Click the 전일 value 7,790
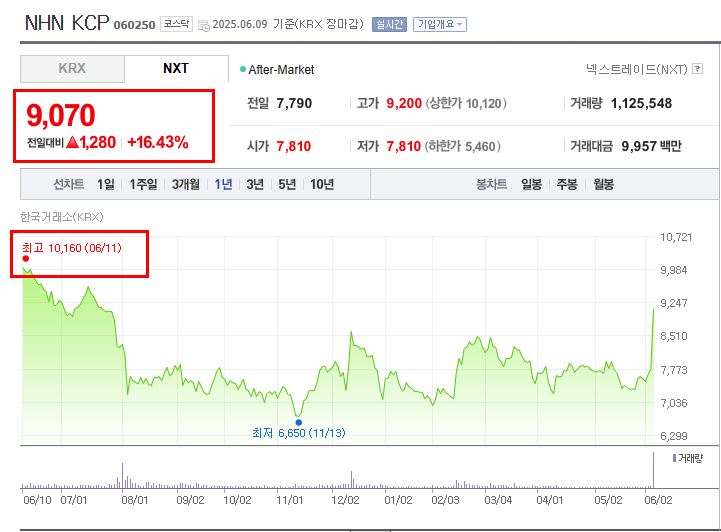721x532 pixels. pos(294,103)
